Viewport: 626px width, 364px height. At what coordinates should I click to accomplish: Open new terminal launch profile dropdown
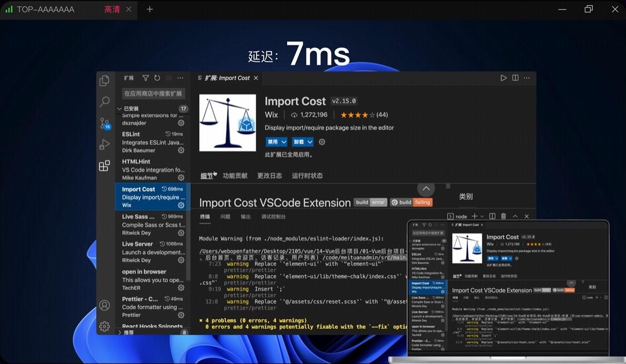482,216
